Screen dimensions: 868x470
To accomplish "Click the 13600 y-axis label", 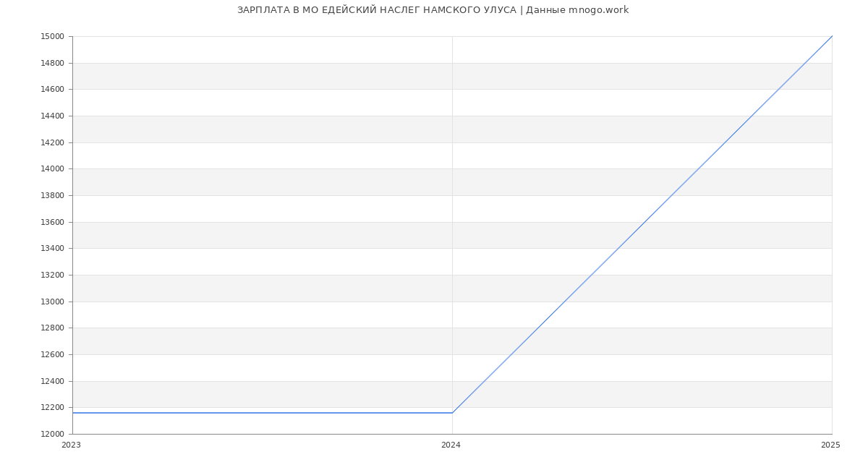I will (x=52, y=222).
